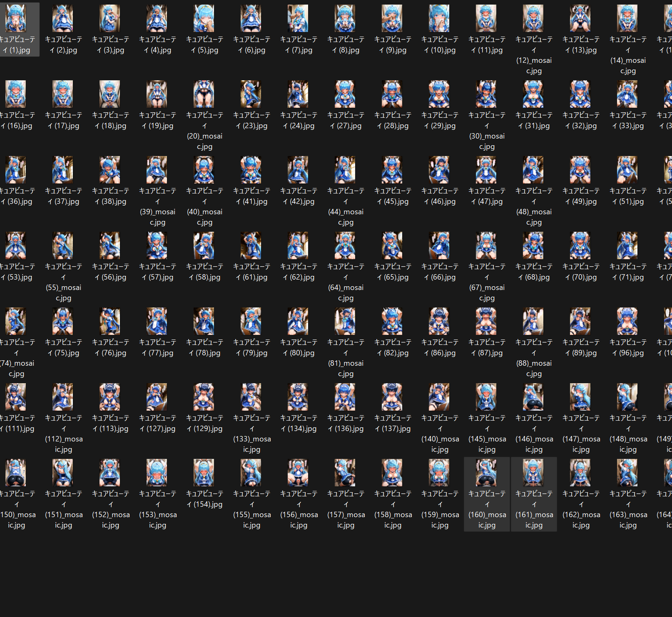The width and height of the screenshot is (672, 617).
Task: Click file キュアビューティ (145)_mosaic.jpg
Action: (486, 419)
